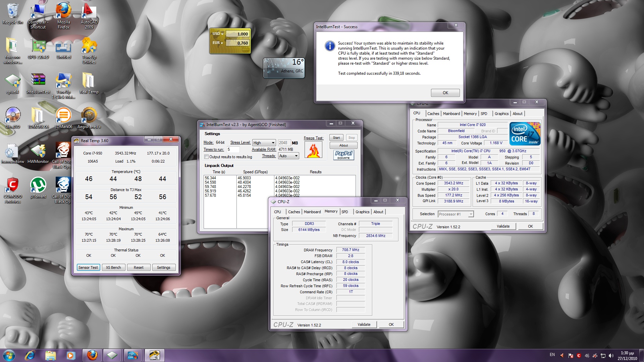644x362 pixels.
Task: Click the Athens weather gadget
Action: tap(284, 68)
